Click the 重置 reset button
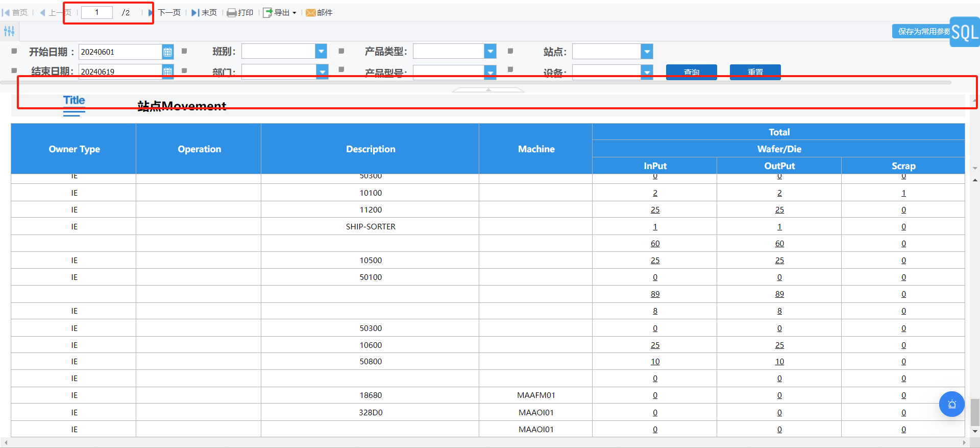 [x=755, y=72]
